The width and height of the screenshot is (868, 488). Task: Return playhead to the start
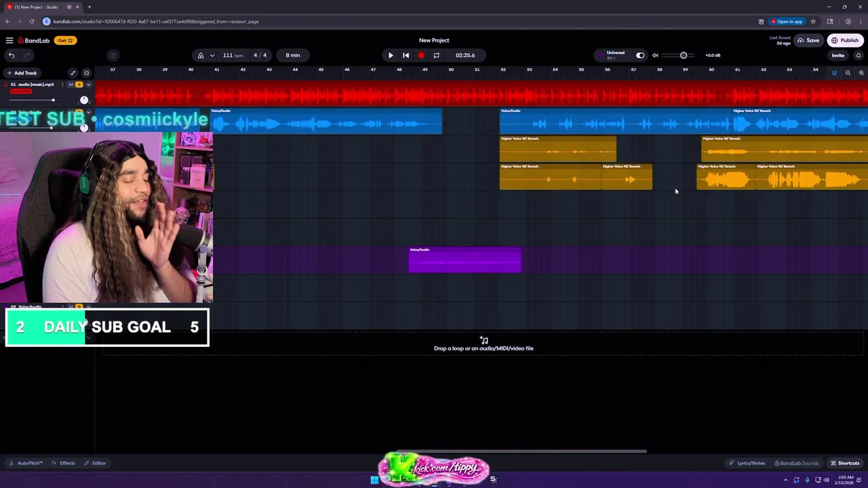point(406,56)
